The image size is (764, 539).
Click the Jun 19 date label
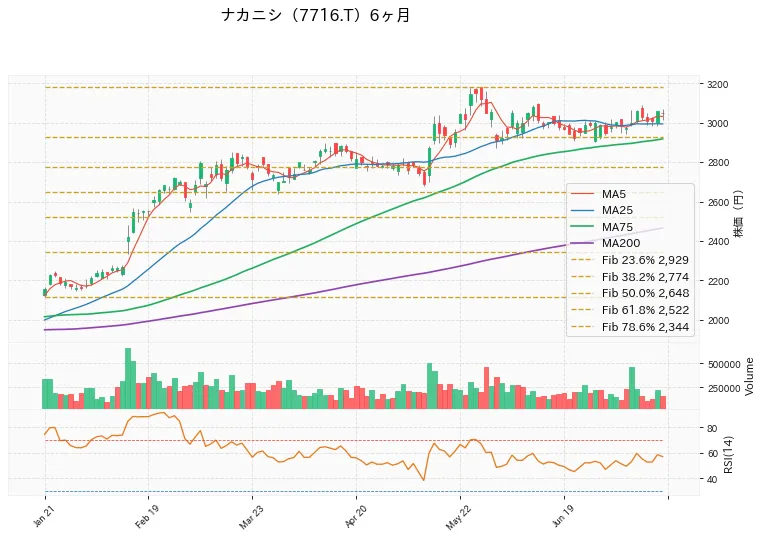pyautogui.click(x=562, y=517)
